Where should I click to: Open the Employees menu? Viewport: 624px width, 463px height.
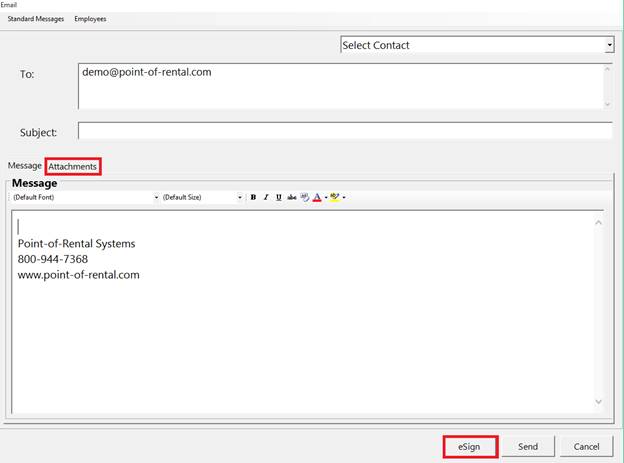[x=90, y=19]
